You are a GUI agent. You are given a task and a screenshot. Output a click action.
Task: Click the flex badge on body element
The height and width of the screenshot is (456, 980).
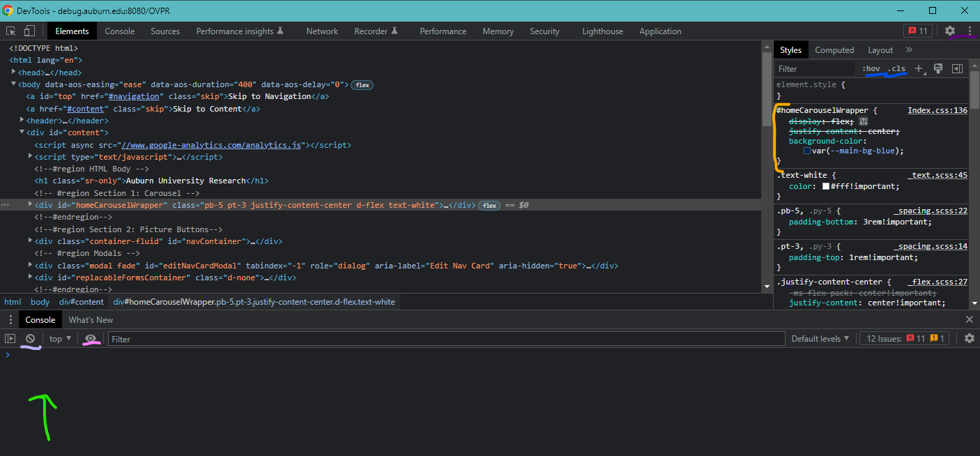(x=362, y=85)
